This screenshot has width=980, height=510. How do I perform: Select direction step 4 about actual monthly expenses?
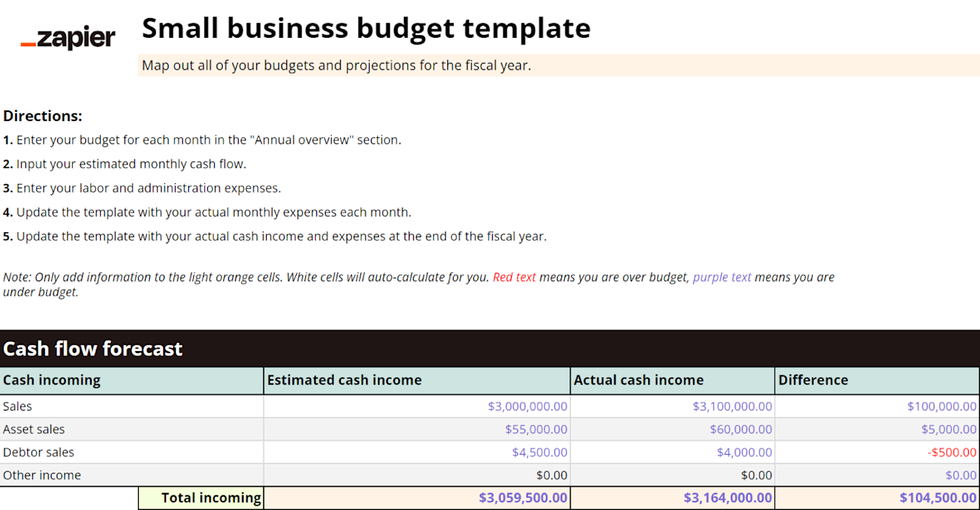point(207,212)
